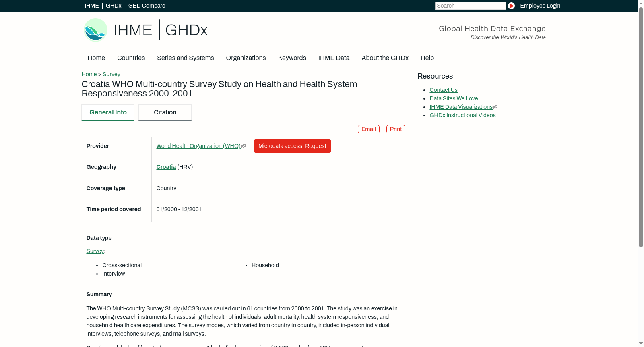Click the IHME leaf logo icon
644x347 pixels.
click(x=95, y=30)
